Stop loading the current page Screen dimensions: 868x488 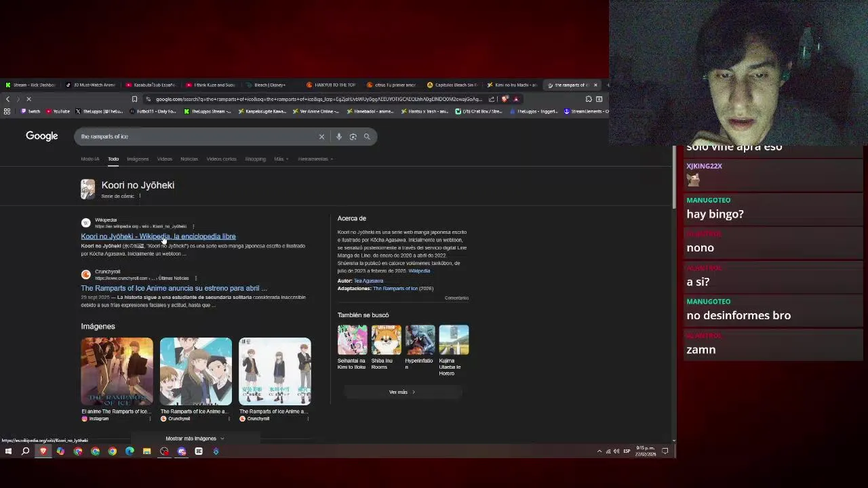click(28, 99)
